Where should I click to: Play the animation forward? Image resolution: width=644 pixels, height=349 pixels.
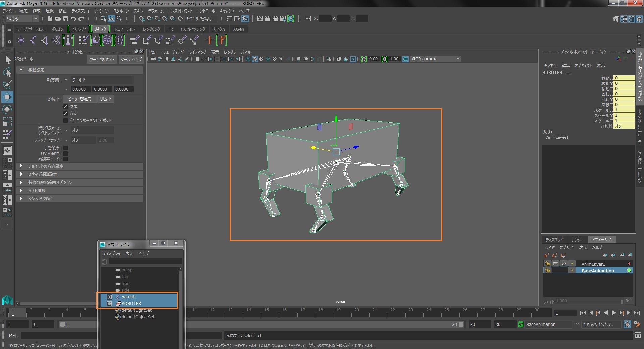coord(614,313)
